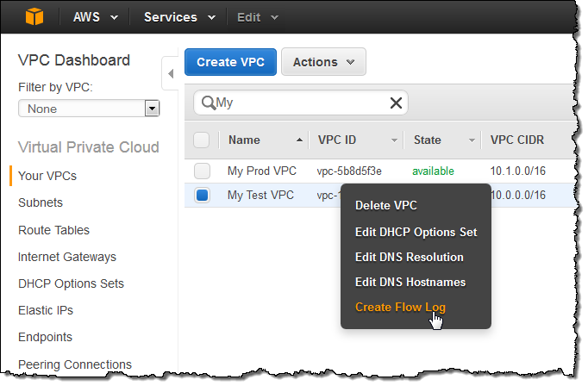Click into the VPC search field
Viewport: 588px width, 386px height.
point(302,103)
